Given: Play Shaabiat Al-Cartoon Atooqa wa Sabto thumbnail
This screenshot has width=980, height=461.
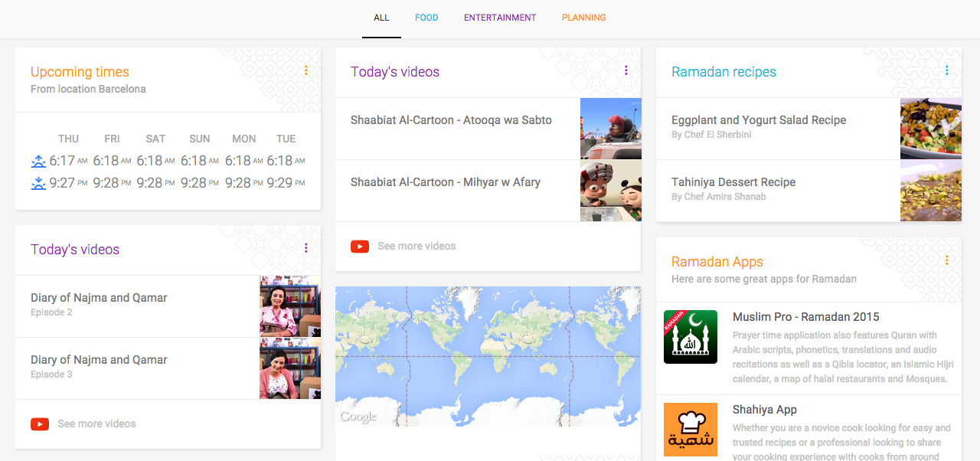Looking at the screenshot, I should click(x=610, y=129).
